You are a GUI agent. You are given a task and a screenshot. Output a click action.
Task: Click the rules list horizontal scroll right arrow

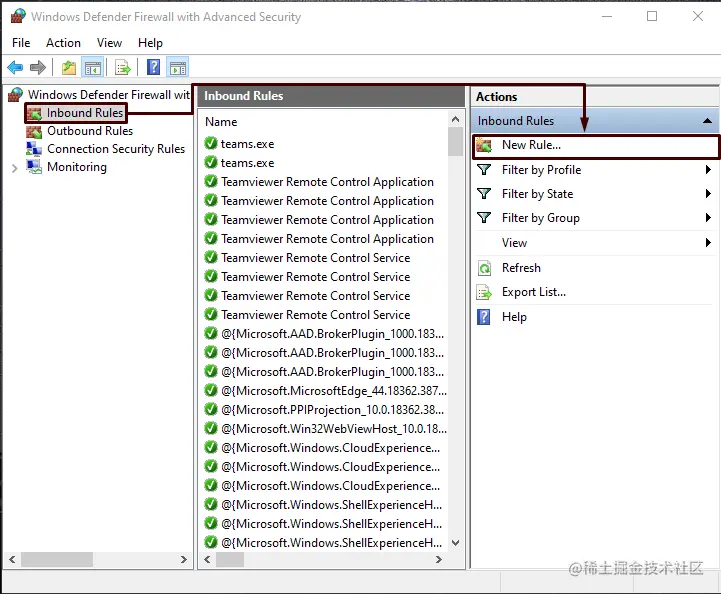coord(439,560)
